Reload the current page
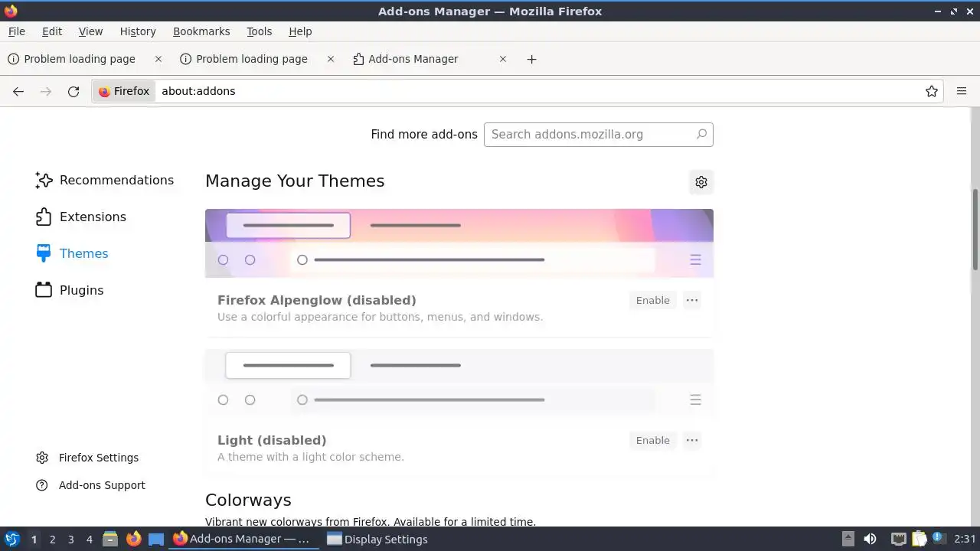 [x=73, y=91]
